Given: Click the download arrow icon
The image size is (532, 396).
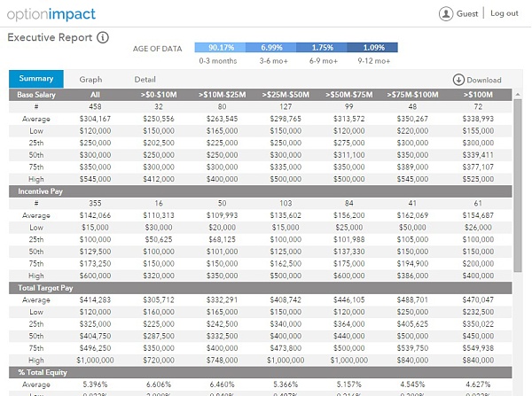Looking at the screenshot, I should pos(458,80).
